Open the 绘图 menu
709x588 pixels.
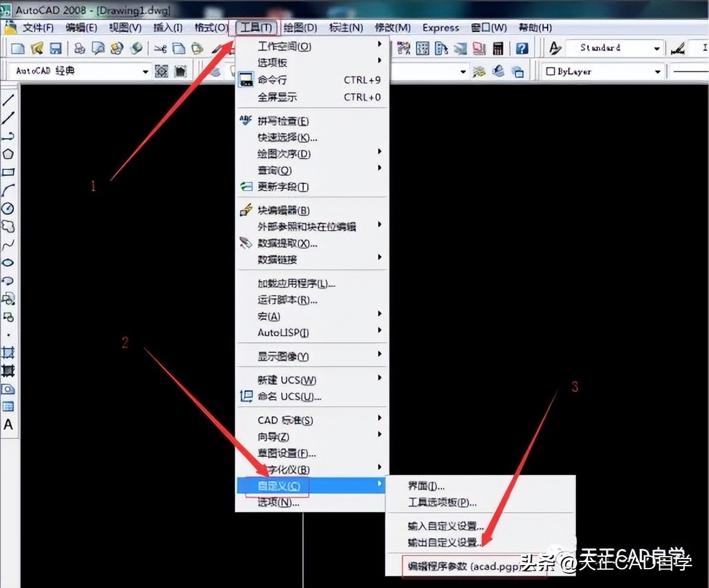(x=299, y=27)
